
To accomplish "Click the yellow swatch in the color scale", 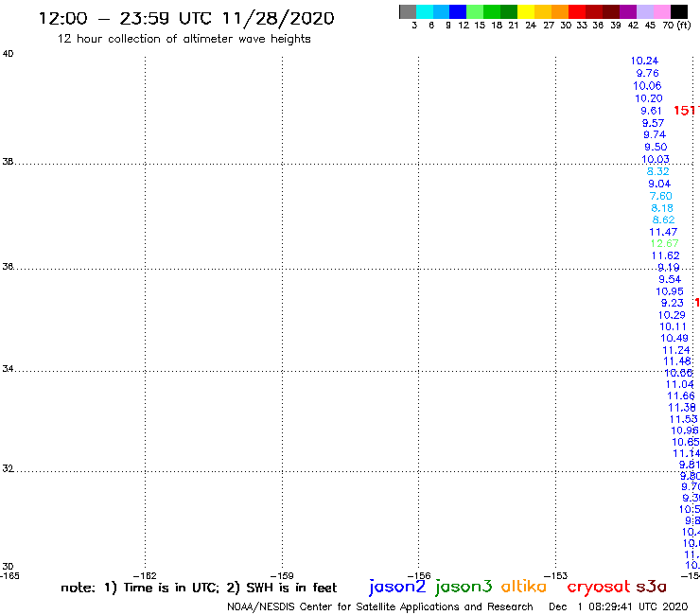I will point(526,11).
